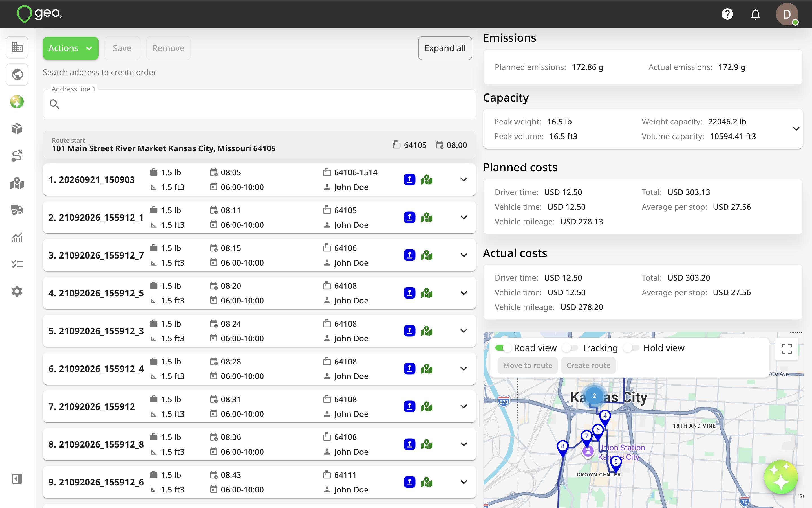Open the truck vehicles icon in sidebar
The image size is (812, 508).
click(17, 210)
